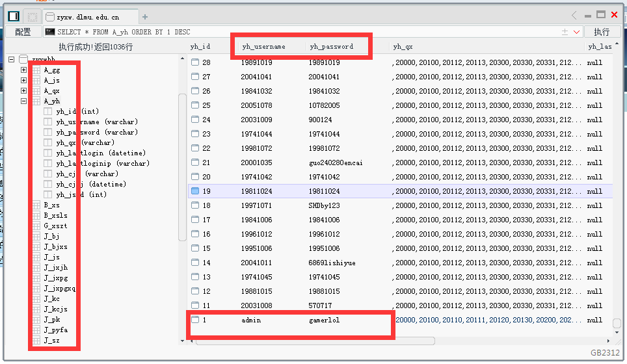Select the J_sz table in tree
Image resolution: width=627 pixels, height=364 pixels.
coord(51,341)
